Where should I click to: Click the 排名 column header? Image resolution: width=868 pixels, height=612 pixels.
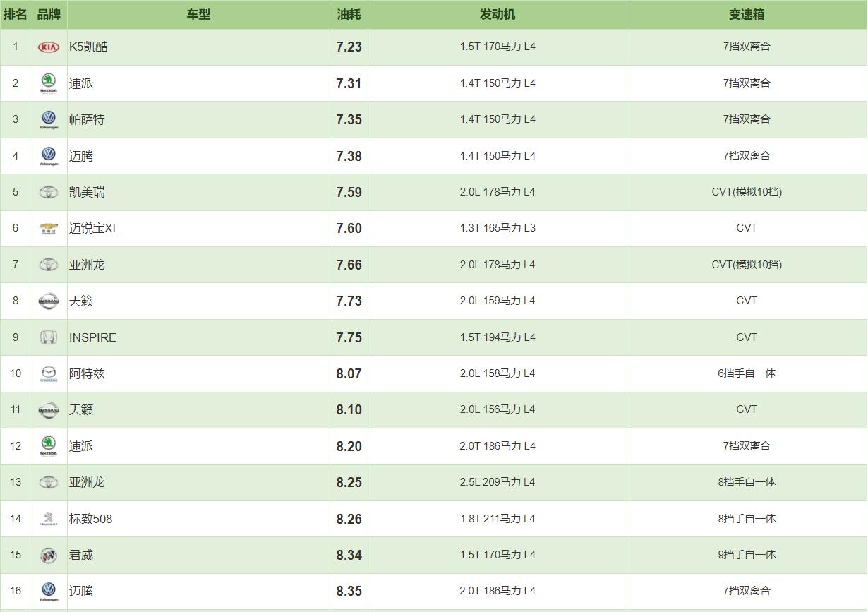pyautogui.click(x=15, y=14)
